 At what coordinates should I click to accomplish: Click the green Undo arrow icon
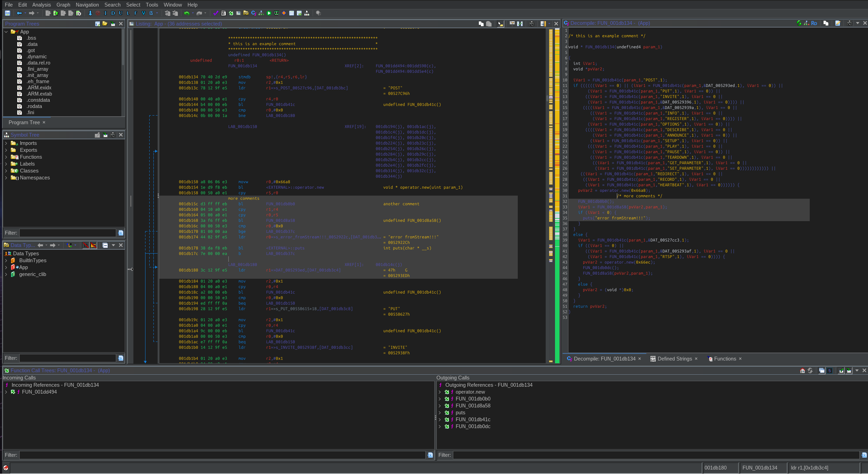pyautogui.click(x=186, y=13)
